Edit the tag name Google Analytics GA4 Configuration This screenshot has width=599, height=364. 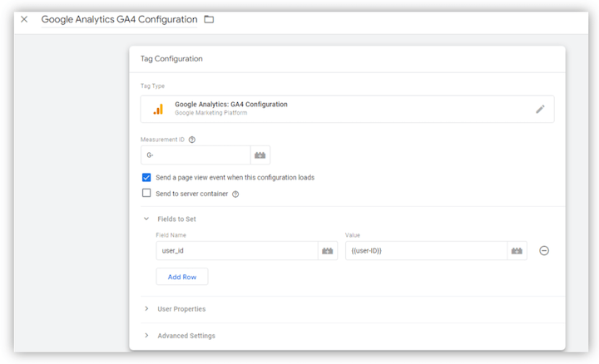tap(119, 19)
